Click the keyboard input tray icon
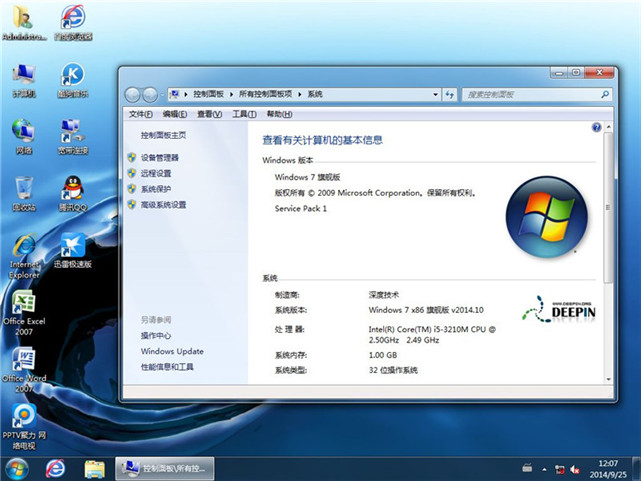Viewport: 641px width, 481px height. [527, 468]
